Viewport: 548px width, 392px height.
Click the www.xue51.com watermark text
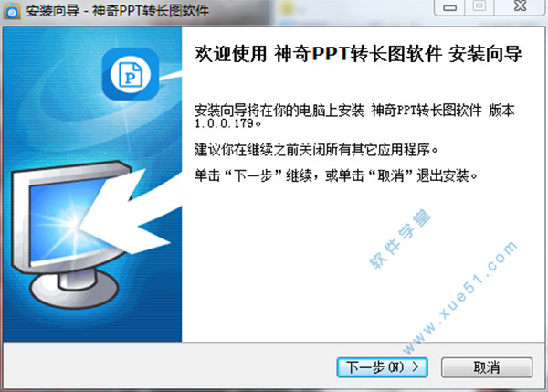click(x=460, y=297)
